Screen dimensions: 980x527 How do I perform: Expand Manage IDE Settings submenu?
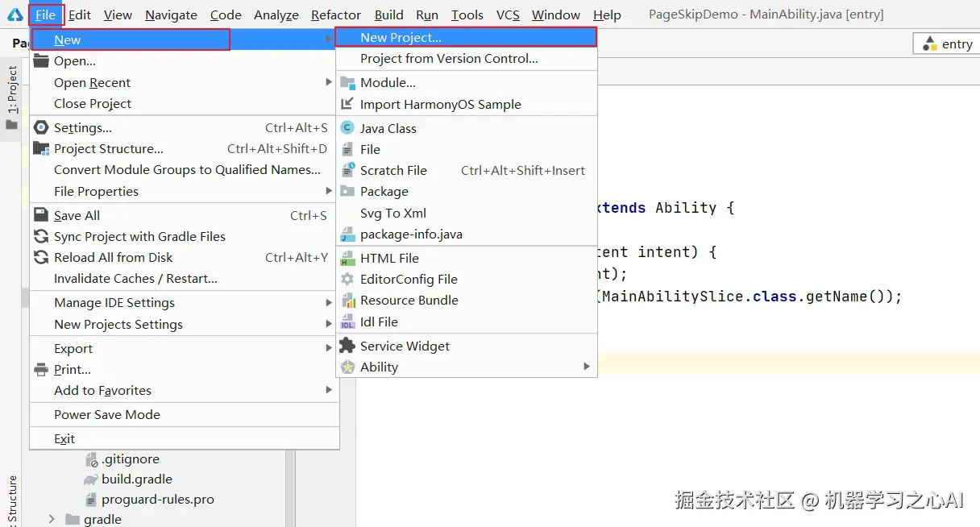[329, 302]
